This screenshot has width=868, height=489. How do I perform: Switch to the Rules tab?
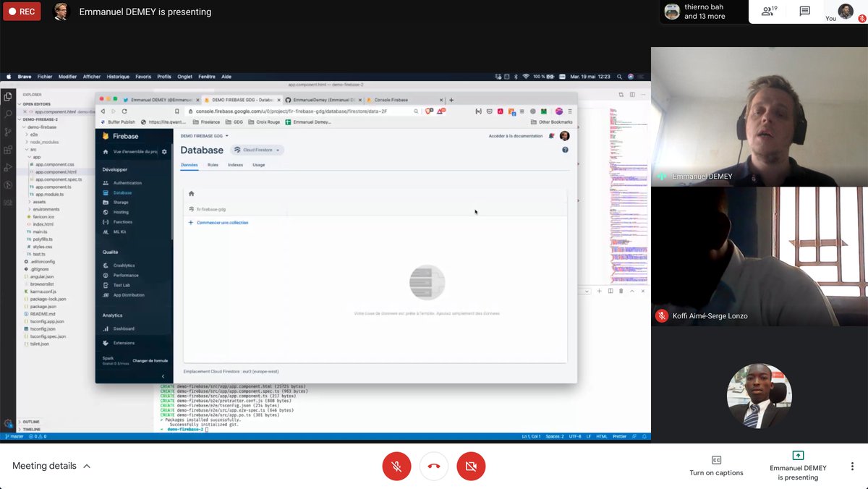[213, 165]
